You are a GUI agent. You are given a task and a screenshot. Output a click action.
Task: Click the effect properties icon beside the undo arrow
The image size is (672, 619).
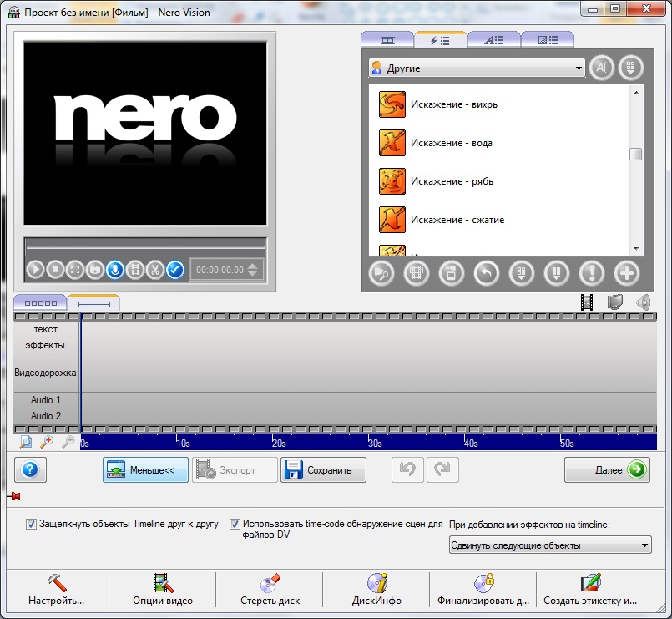click(x=452, y=273)
